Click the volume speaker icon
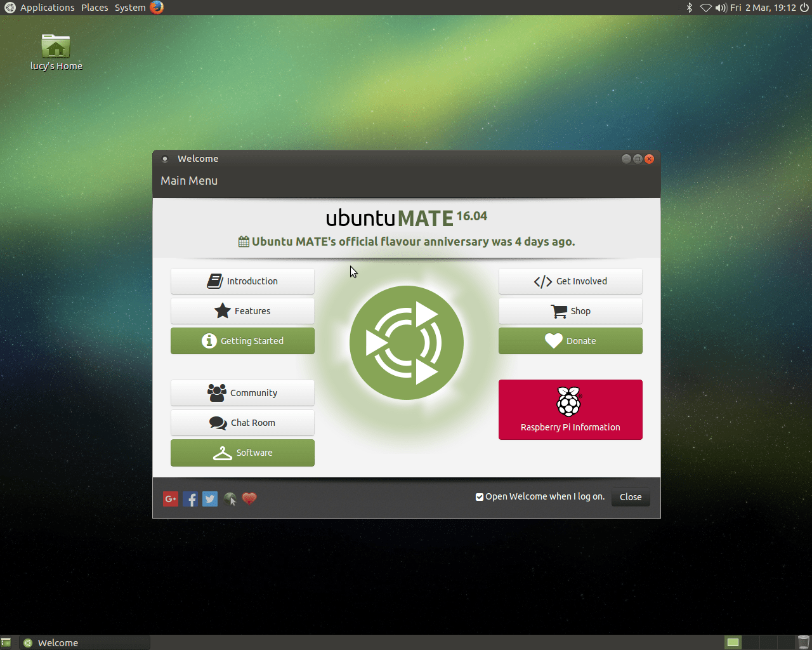 [721, 8]
